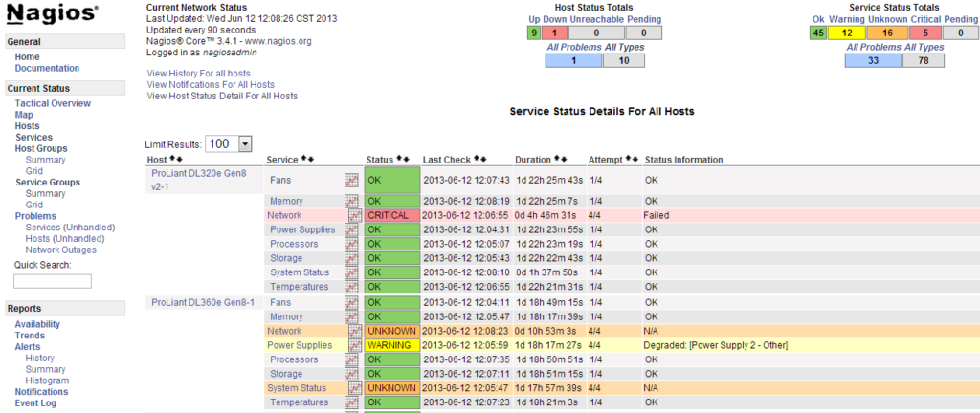Sort by Status column arrow icon
The width and height of the screenshot is (980, 413).
(x=401, y=159)
